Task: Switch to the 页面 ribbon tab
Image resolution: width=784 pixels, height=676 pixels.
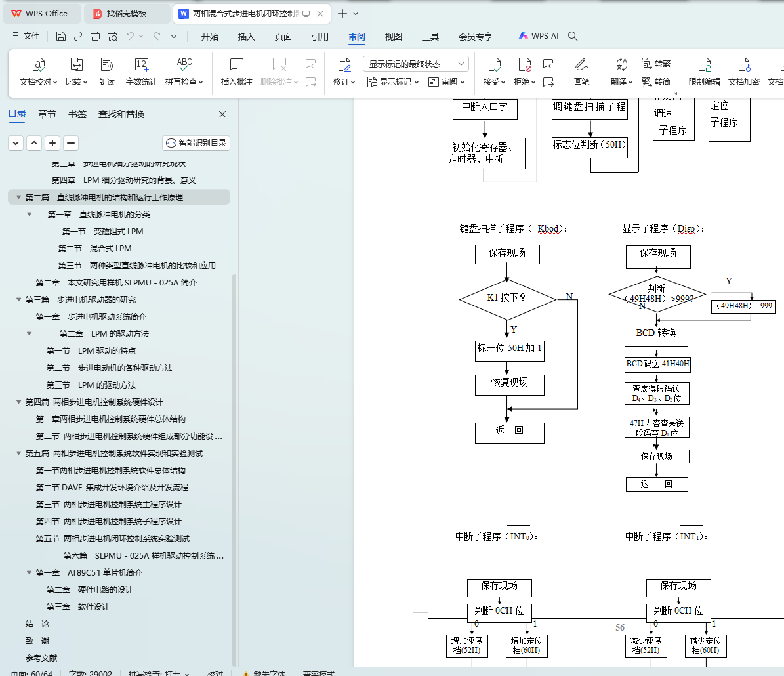Action: point(283,37)
